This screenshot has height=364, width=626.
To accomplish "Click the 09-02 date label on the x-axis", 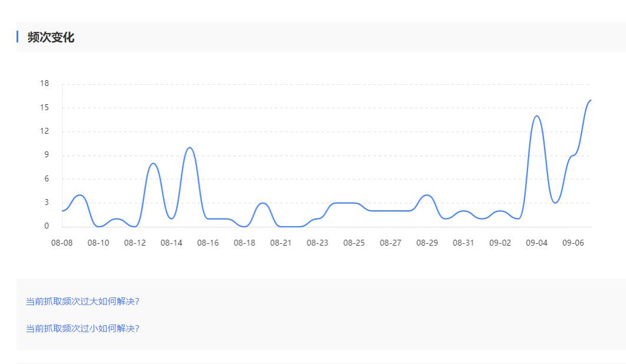I will point(500,243).
